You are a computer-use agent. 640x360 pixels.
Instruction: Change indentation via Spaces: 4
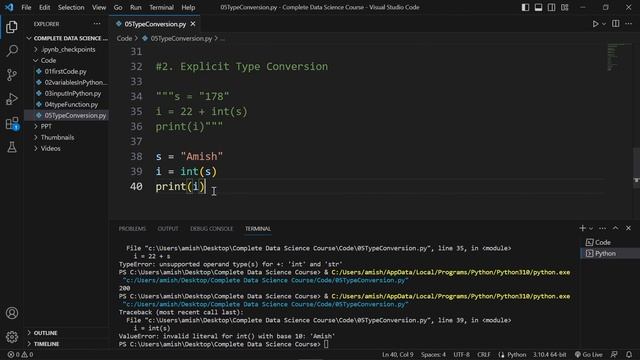pos(433,355)
